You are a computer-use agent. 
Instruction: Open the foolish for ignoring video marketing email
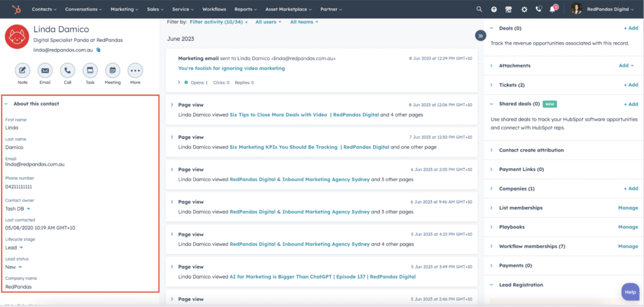pyautogui.click(x=231, y=68)
